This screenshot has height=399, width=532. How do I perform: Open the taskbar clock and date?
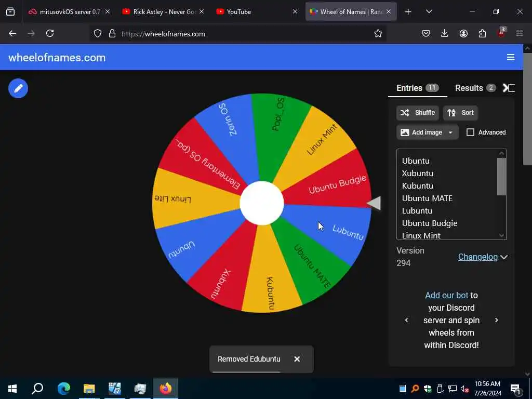(x=487, y=389)
